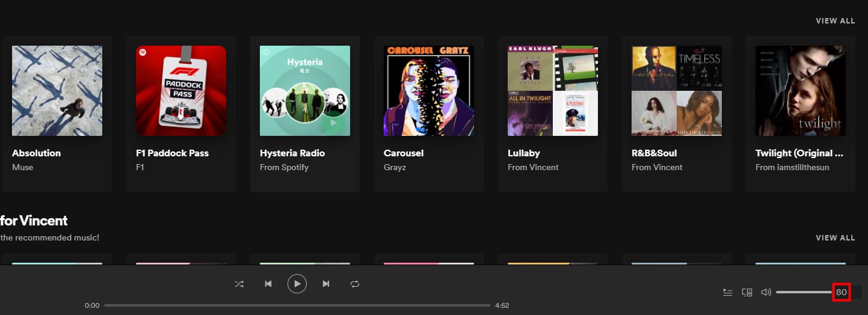
Task: Skip to next track
Action: [326, 284]
